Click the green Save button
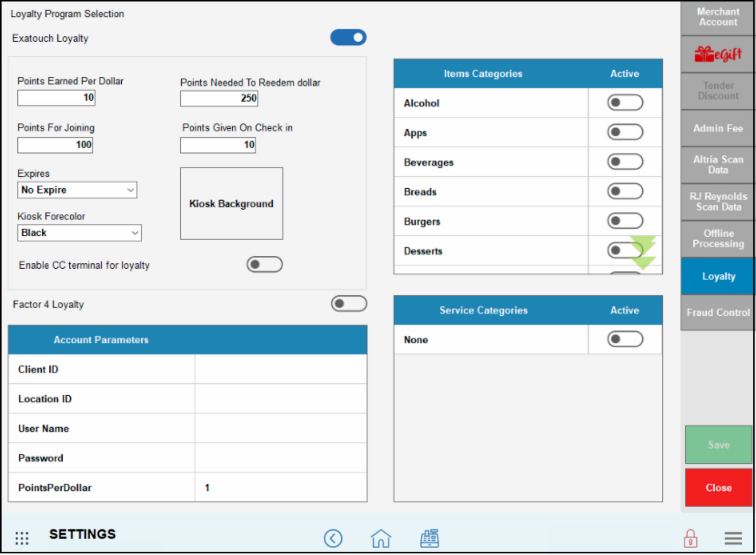 [718, 445]
